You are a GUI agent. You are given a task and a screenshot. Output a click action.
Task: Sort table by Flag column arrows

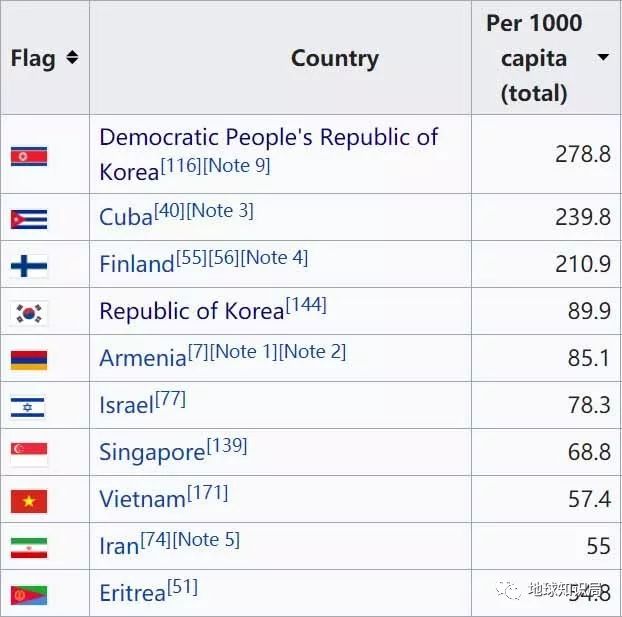click(x=72, y=58)
